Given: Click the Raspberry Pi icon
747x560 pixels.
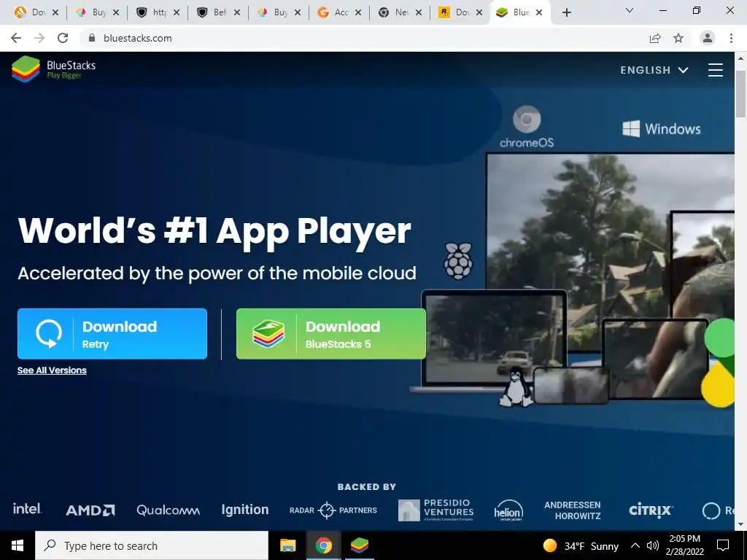Looking at the screenshot, I should (458, 260).
